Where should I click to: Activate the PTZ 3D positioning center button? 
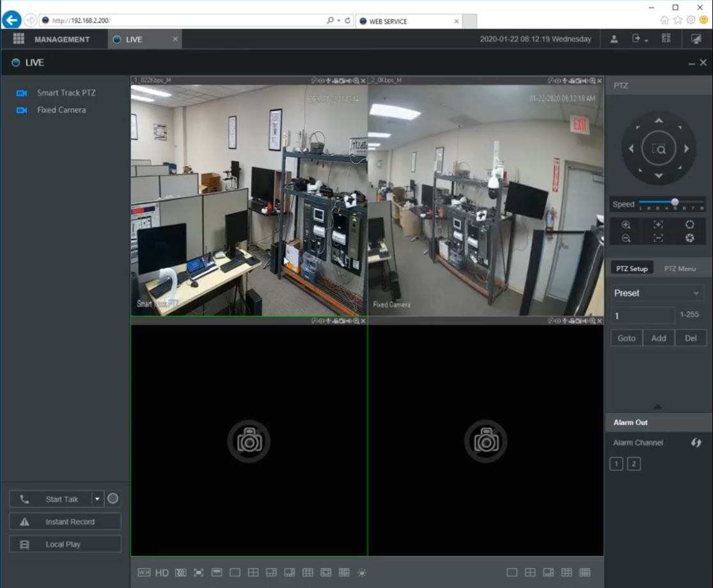point(659,149)
